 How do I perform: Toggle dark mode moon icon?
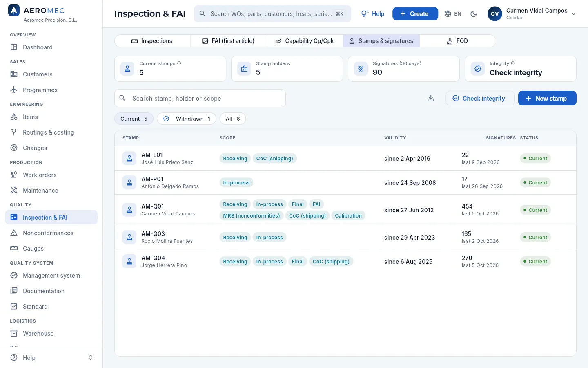point(474,14)
